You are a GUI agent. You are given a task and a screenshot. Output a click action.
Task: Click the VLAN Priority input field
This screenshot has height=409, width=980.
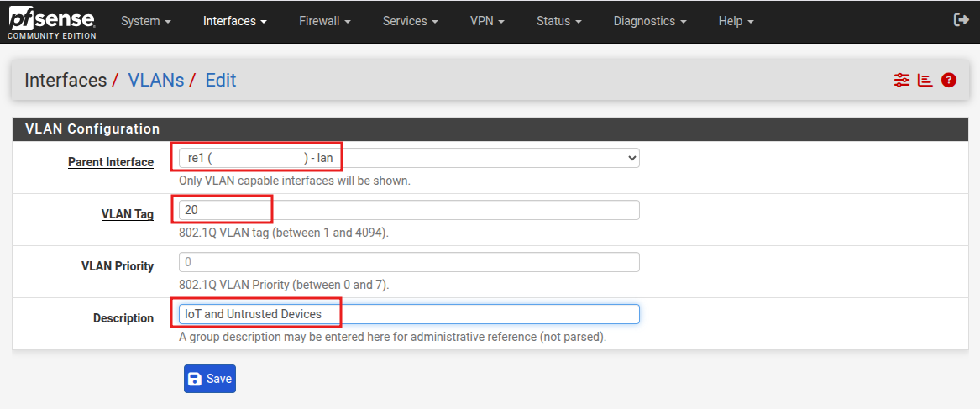tap(409, 262)
